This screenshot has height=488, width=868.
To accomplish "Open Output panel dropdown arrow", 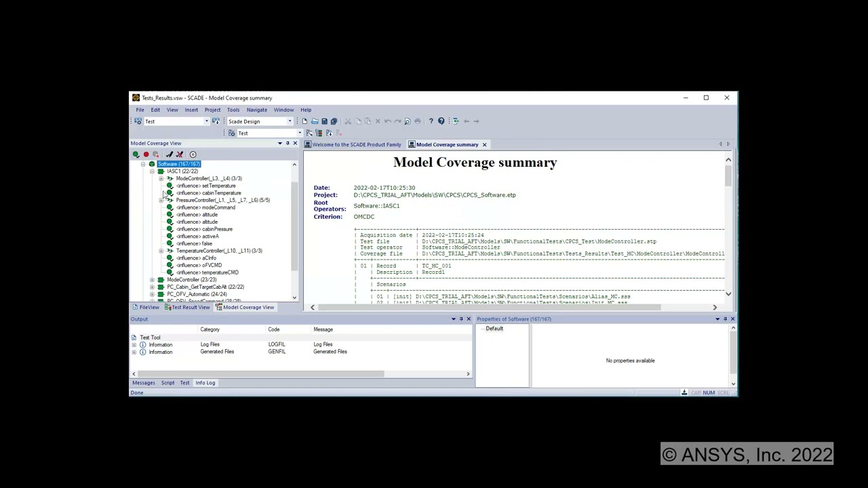I will [x=454, y=319].
